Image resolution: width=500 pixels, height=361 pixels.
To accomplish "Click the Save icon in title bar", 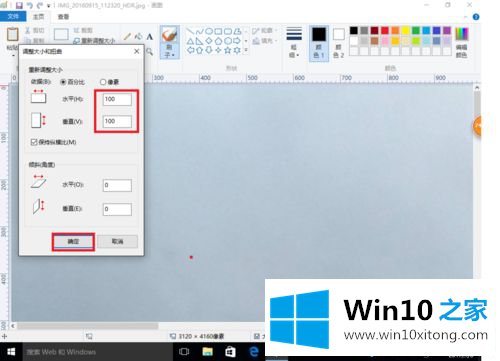I will (19, 5).
